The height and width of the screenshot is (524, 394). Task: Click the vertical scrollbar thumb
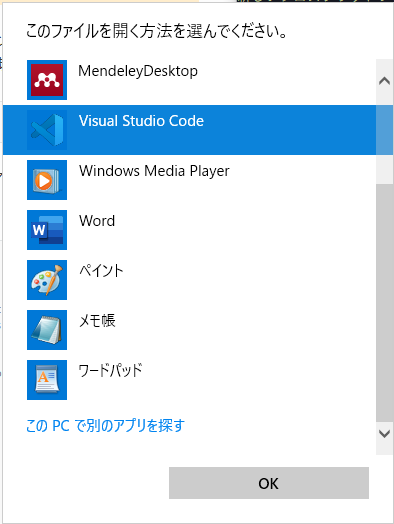[384, 302]
